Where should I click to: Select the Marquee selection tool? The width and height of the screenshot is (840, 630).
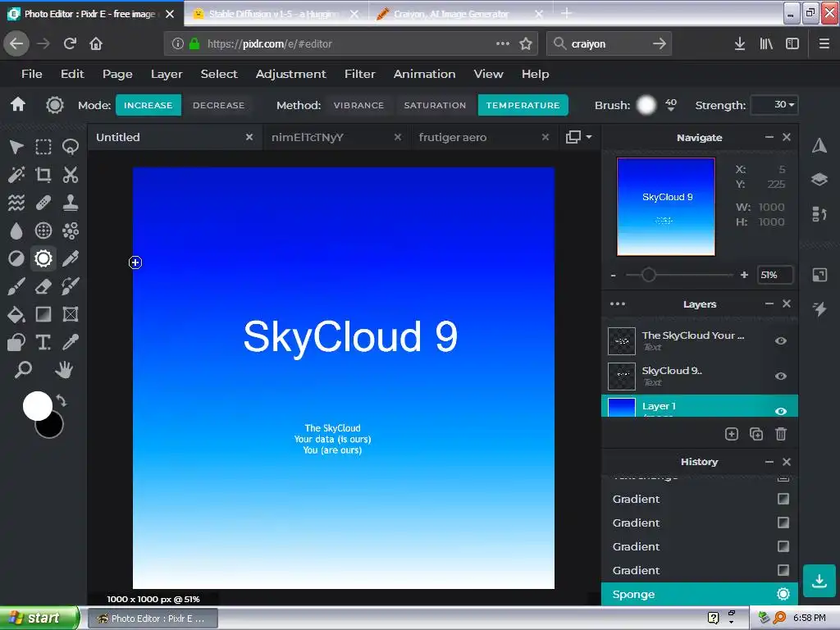(43, 147)
